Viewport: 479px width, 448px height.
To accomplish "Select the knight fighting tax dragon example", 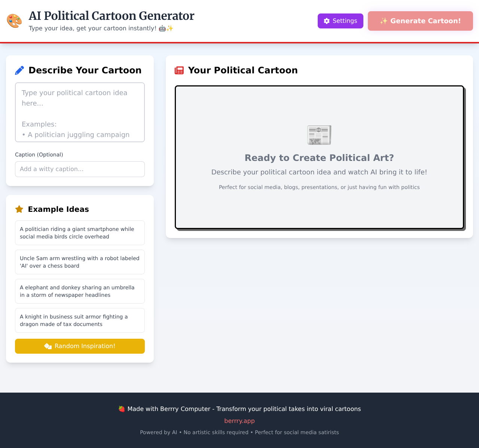I will coord(80,320).
